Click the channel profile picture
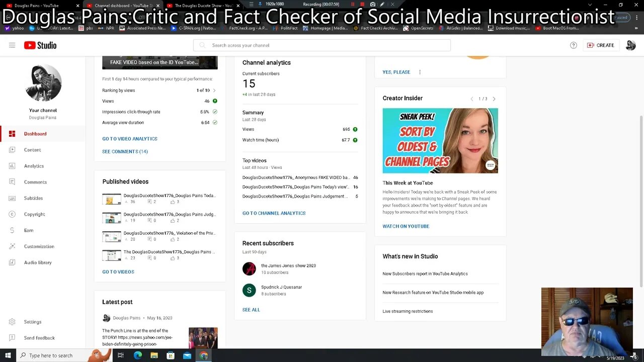The image size is (644, 362). (x=43, y=83)
